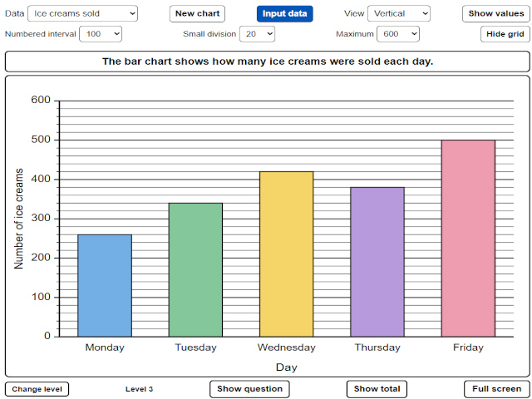
Task: Open the View dropdown set to Vertical
Action: coord(399,13)
